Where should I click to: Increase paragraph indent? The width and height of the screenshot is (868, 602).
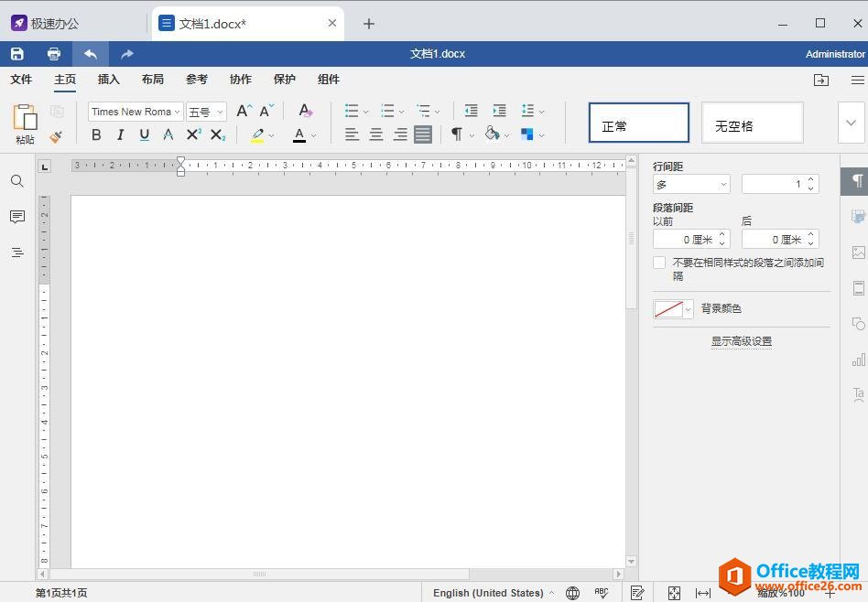click(x=499, y=111)
